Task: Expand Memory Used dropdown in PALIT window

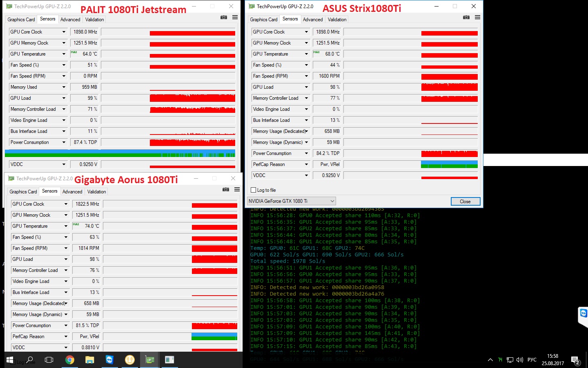Action: pyautogui.click(x=64, y=87)
